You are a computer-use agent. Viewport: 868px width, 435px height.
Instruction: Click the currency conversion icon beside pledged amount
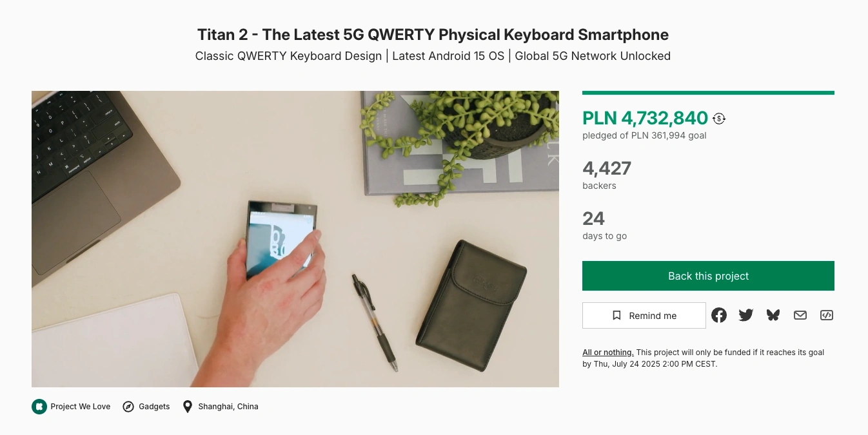[719, 119]
